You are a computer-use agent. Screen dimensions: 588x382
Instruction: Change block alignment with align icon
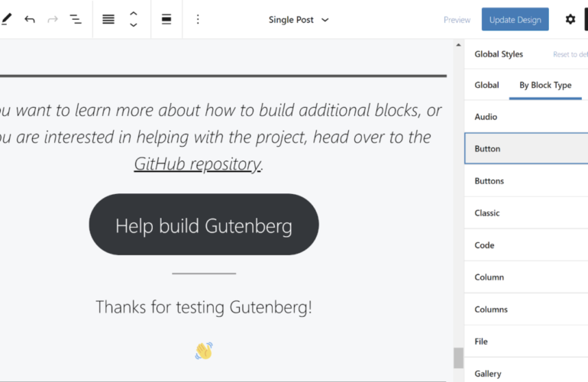pos(108,19)
